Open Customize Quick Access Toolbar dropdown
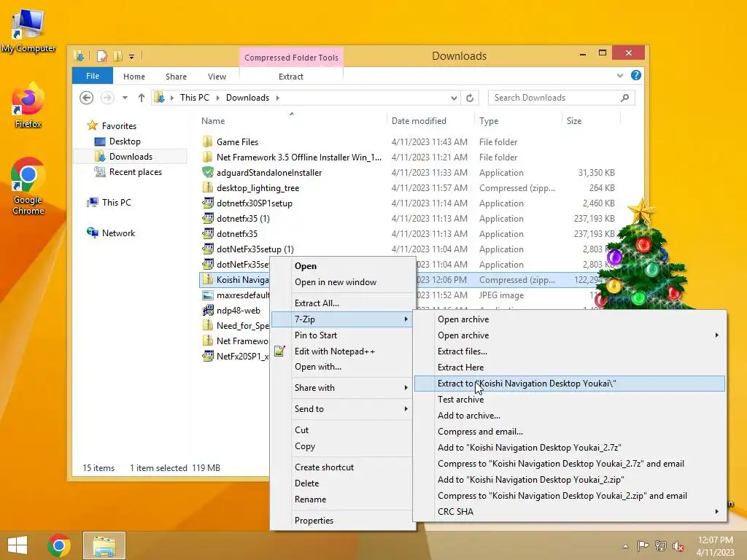The image size is (747, 560). coord(131,57)
